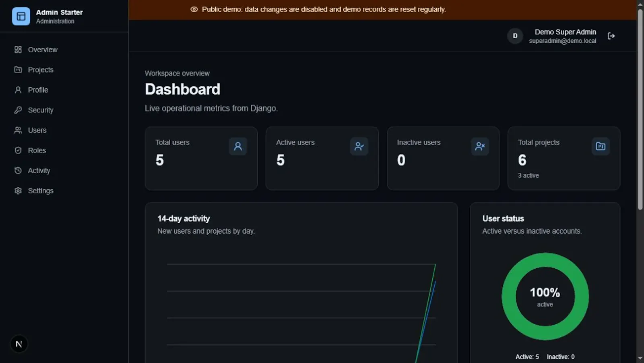
Task: Click the page vertical scrollbar thumb
Action: point(640,109)
